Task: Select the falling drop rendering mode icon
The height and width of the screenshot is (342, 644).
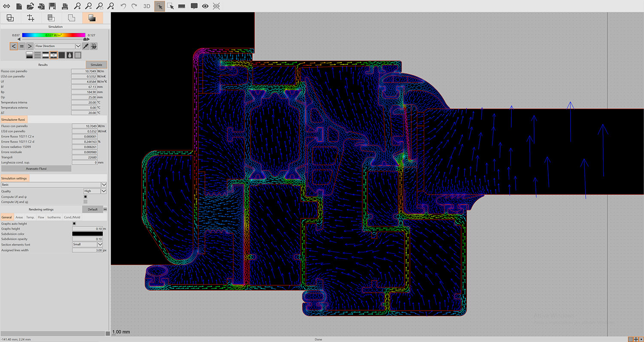Action: click(x=70, y=55)
